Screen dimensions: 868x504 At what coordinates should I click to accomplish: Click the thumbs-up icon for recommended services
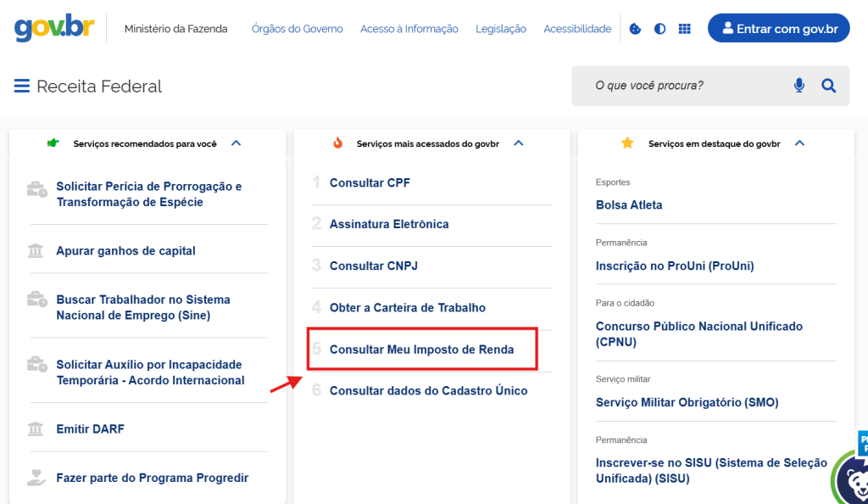[x=53, y=143]
